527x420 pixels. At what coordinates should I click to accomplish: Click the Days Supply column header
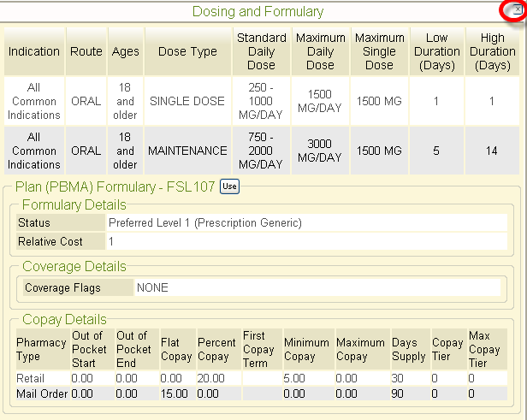[x=408, y=349]
